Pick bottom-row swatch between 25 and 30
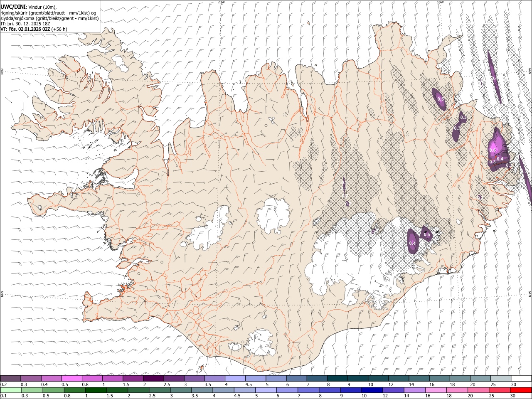This screenshot has width=532, height=399. (500, 390)
